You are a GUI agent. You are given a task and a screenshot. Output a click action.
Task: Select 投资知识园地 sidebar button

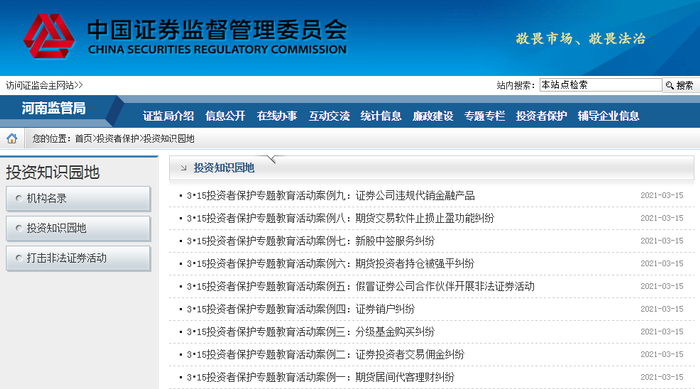click(x=78, y=229)
